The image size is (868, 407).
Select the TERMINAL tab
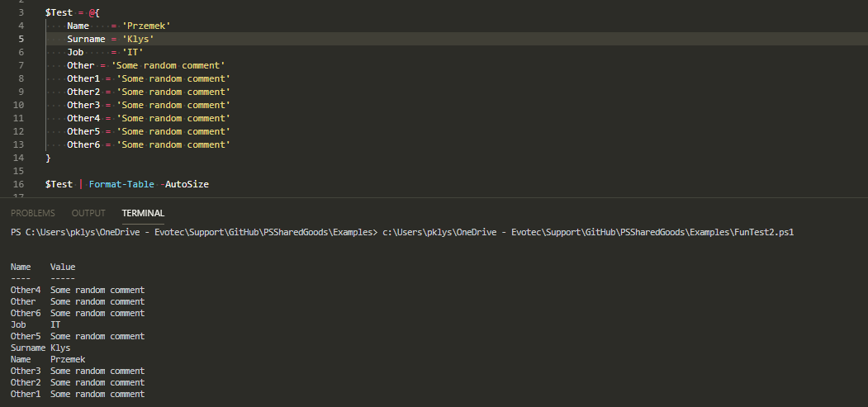coord(143,213)
